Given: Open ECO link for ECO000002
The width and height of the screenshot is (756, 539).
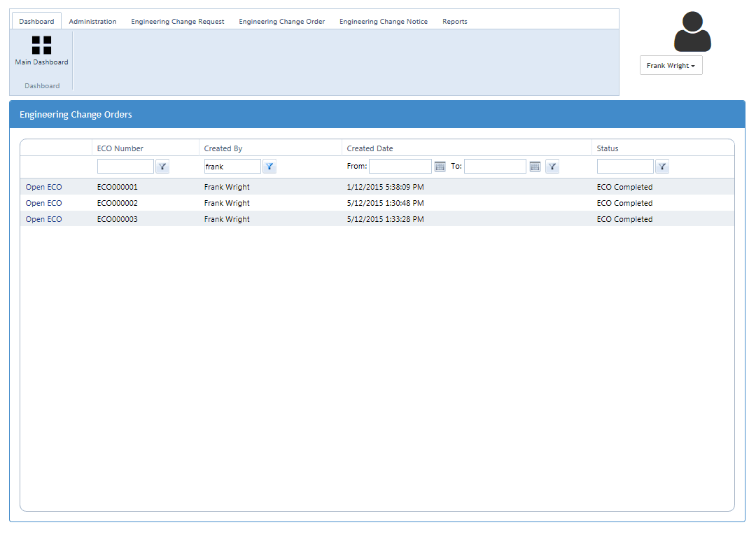Looking at the screenshot, I should 44,203.
